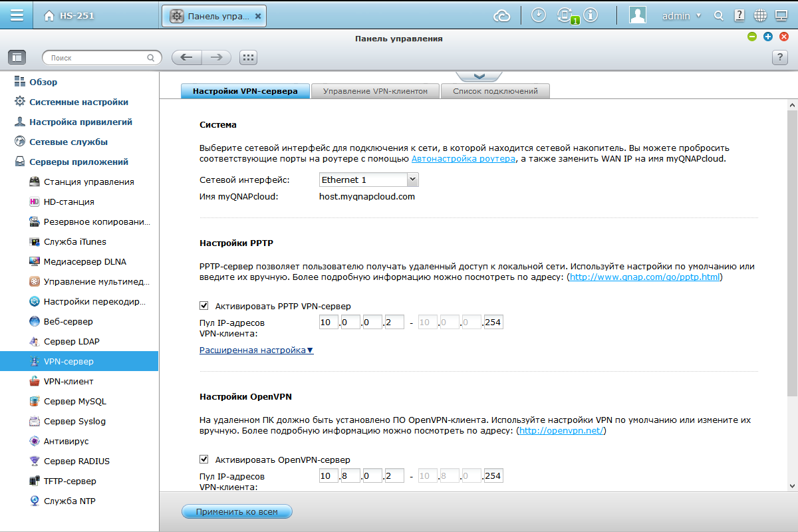Open Служба NTP in sidebar
The width and height of the screenshot is (798, 532).
pos(69,501)
